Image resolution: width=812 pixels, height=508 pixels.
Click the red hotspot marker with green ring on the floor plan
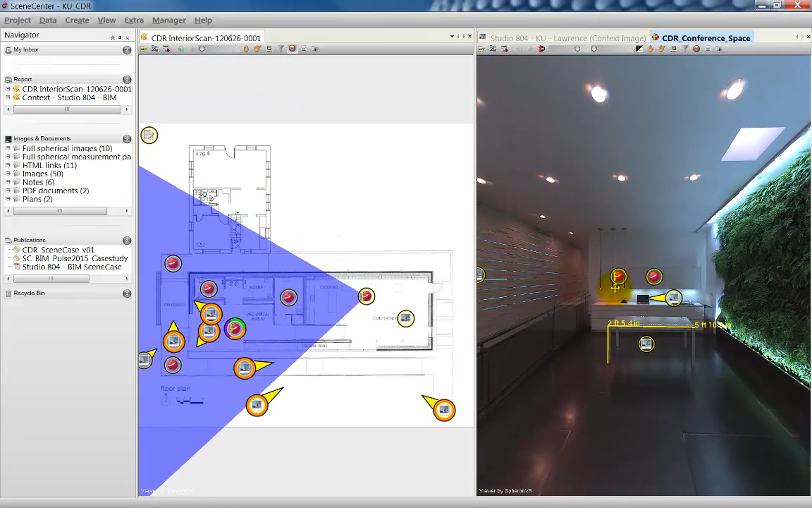pyautogui.click(x=235, y=329)
